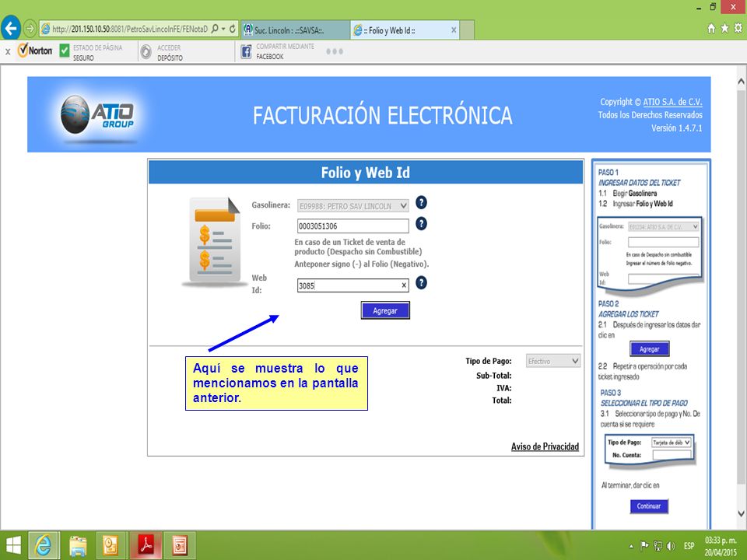Close the Folio y Web Id tab
Viewport: 747px width, 560px height.
454,30
